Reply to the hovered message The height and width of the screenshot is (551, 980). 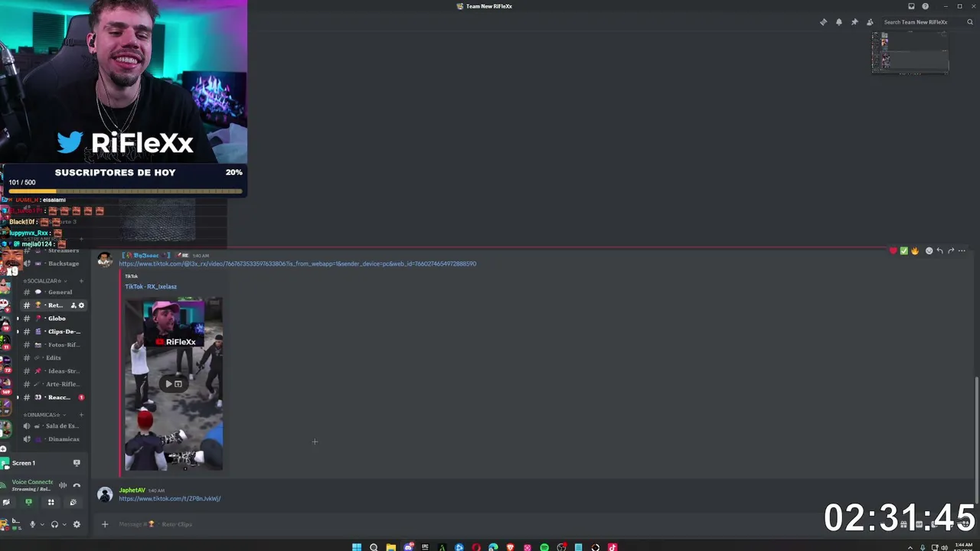[x=940, y=251]
